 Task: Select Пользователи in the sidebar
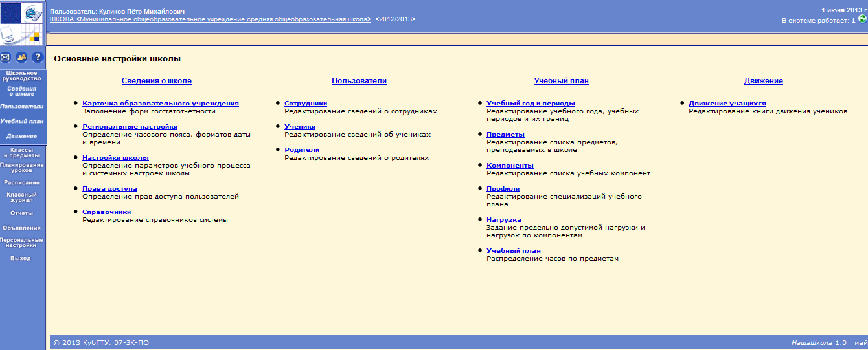(x=22, y=106)
